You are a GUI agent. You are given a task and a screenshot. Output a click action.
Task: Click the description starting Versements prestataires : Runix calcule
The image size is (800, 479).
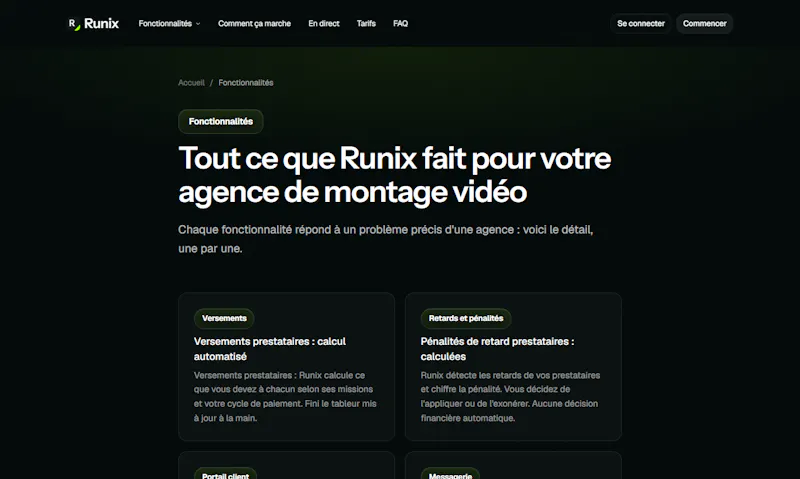point(285,396)
